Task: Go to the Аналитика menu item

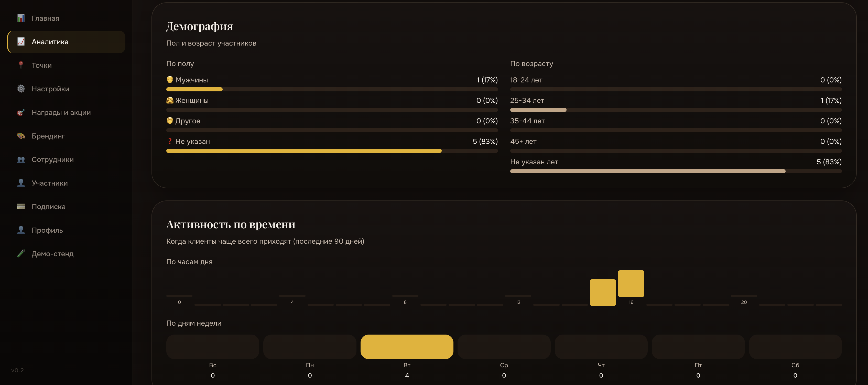Action: pyautogui.click(x=66, y=42)
